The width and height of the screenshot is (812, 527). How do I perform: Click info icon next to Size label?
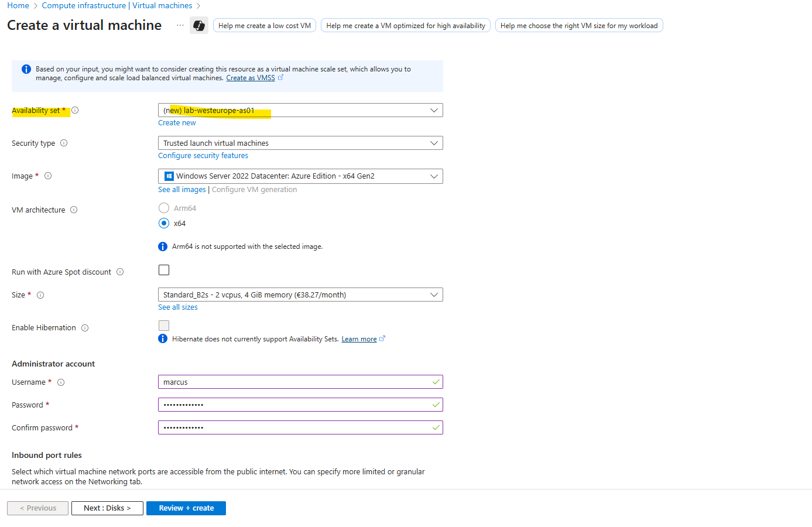tap(40, 295)
